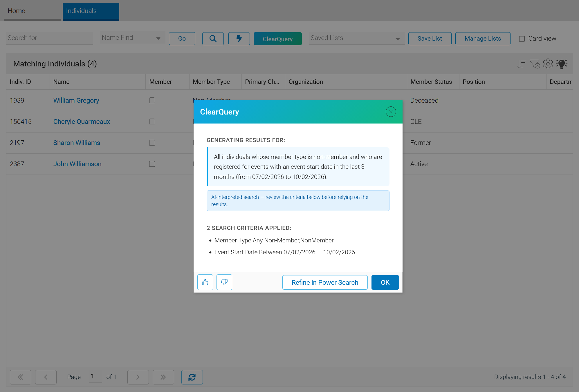Click the sort results icon
The image size is (579, 392).
522,64
